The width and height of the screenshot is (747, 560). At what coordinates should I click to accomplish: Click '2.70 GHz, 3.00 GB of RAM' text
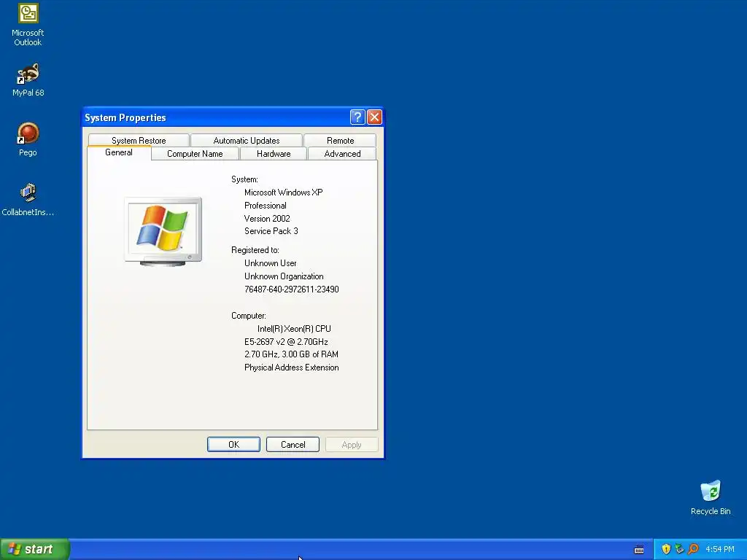[291, 354]
